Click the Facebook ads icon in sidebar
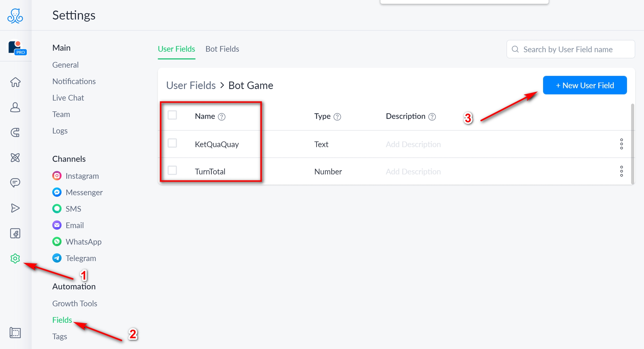 click(x=15, y=233)
